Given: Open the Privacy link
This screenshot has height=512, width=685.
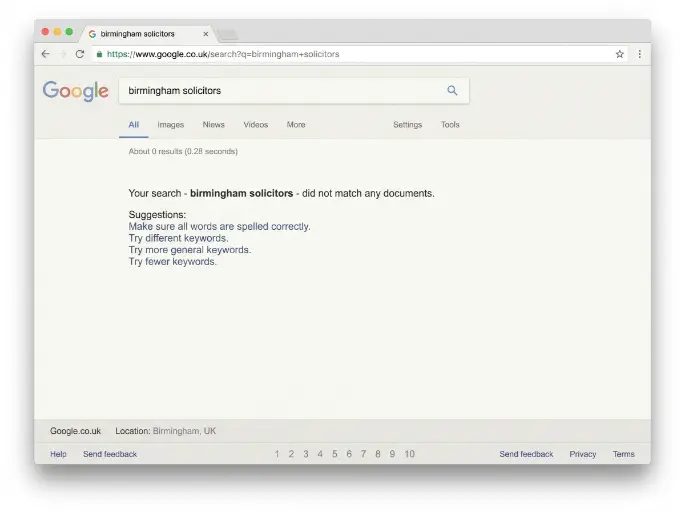Looking at the screenshot, I should [583, 454].
